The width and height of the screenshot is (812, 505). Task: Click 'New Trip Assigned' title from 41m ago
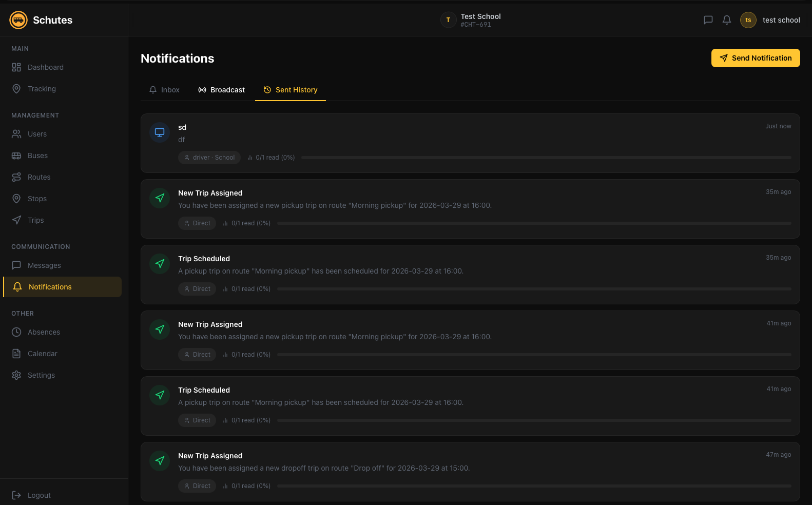click(210, 324)
